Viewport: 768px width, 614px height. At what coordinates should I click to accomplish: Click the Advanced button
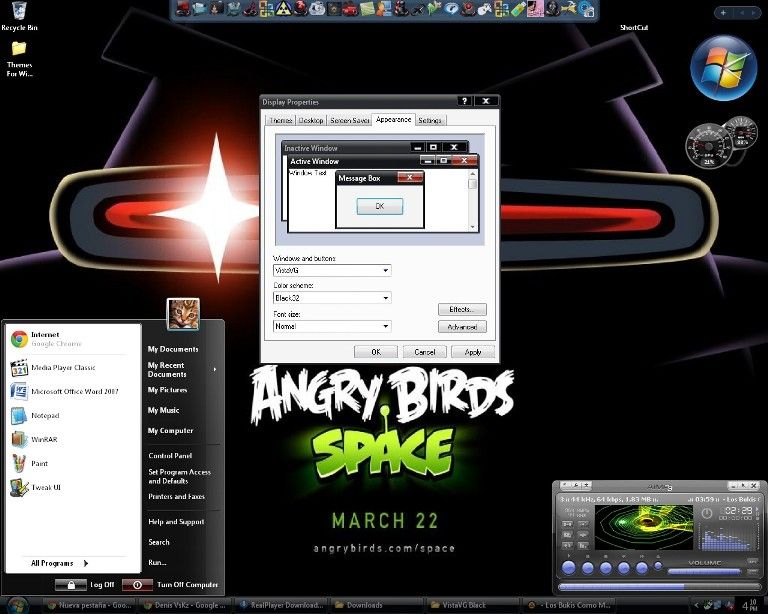point(462,327)
